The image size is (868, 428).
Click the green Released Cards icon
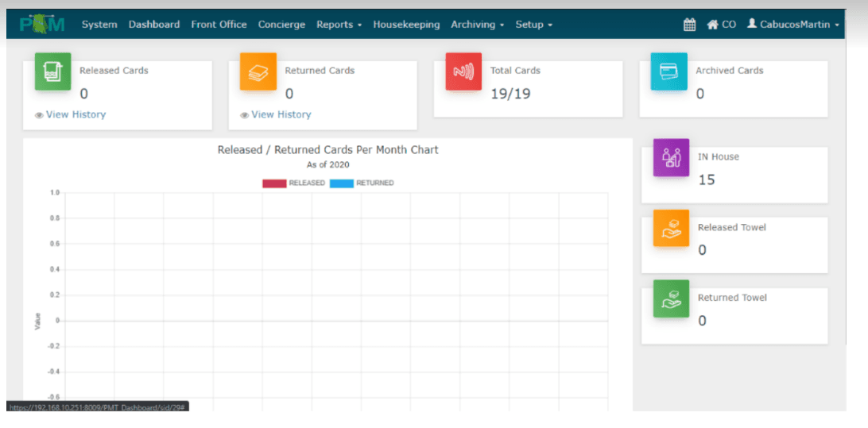pos(52,71)
